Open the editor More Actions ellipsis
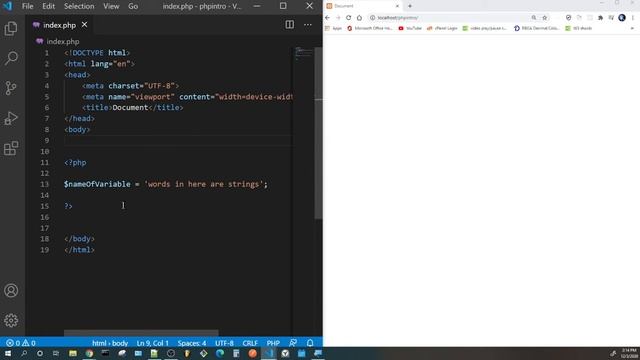This screenshot has width=640, height=360. (308, 25)
